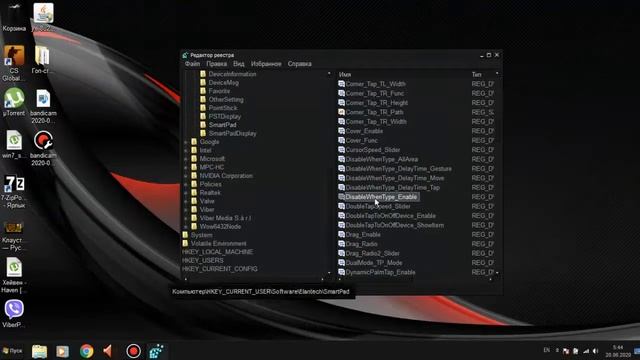Select the OtherSetting key
Viewport: 640px width, 360px height.
226,100
